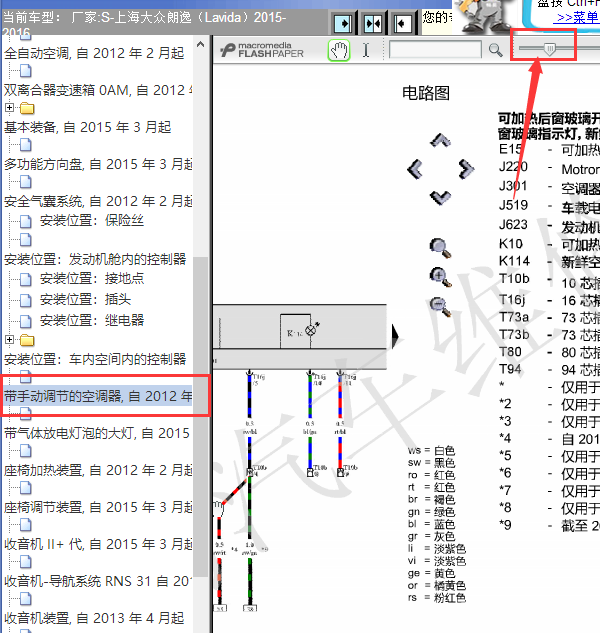Click the plain magnifier reset-zoom icon
This screenshot has width=600, height=633.
[x=440, y=248]
